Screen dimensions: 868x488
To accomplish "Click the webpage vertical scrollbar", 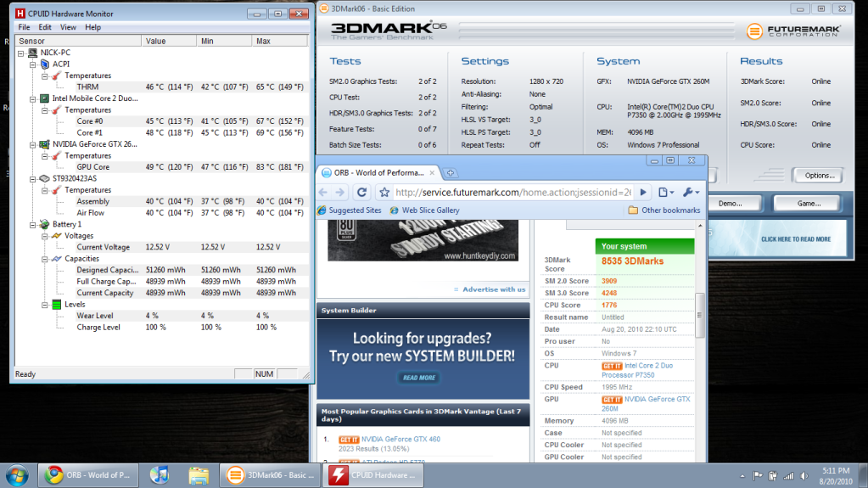I will click(x=700, y=315).
